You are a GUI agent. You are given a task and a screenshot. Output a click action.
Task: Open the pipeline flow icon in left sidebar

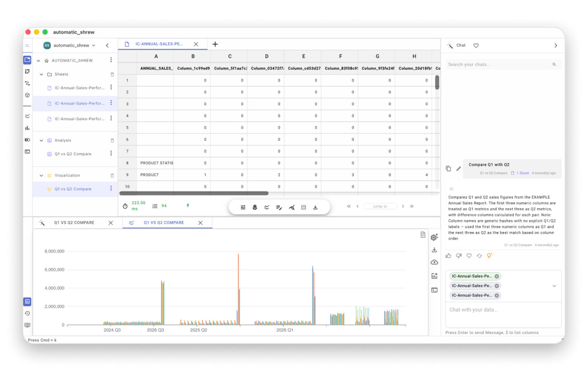coord(27,83)
